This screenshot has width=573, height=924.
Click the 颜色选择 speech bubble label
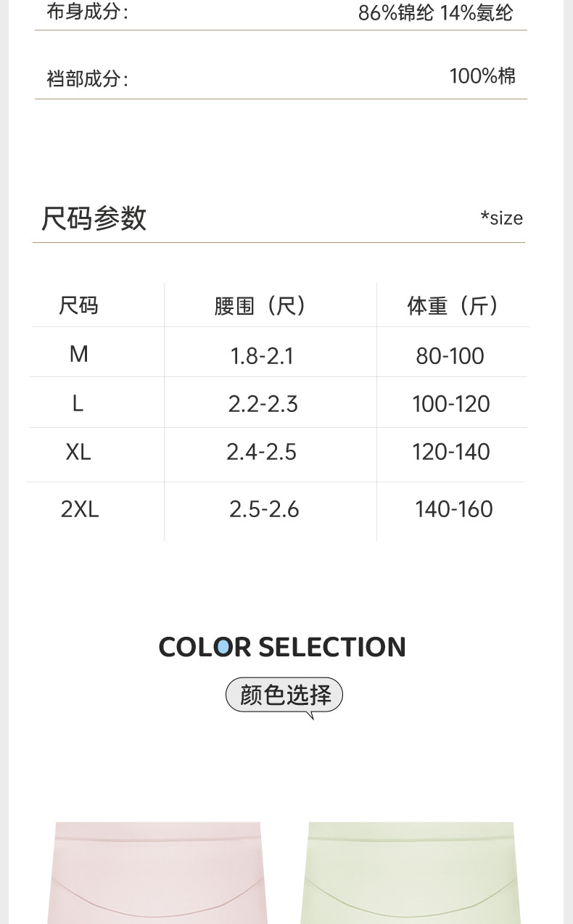click(x=284, y=695)
